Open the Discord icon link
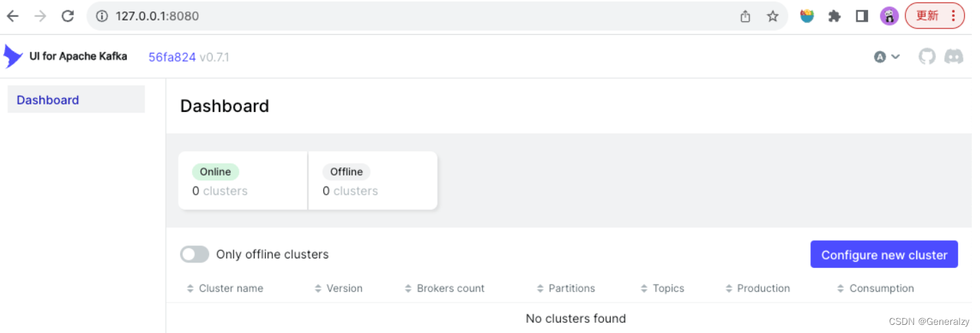This screenshot has width=980, height=333. click(x=954, y=56)
